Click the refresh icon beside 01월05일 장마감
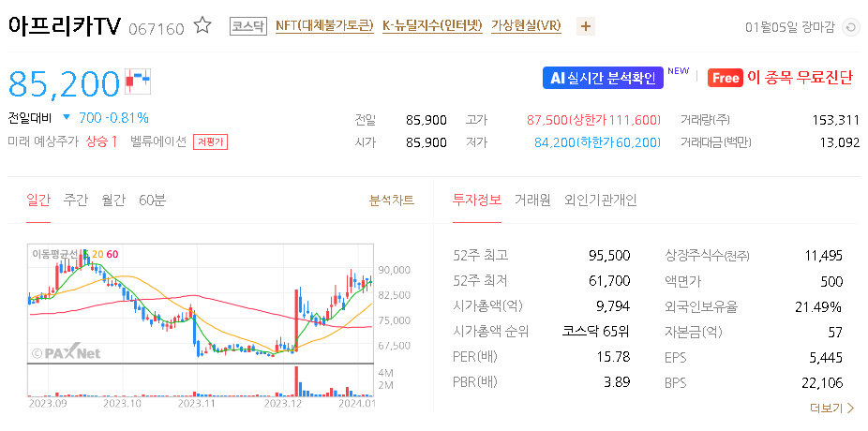Screen dimensions: 868x431 pyautogui.click(x=850, y=27)
